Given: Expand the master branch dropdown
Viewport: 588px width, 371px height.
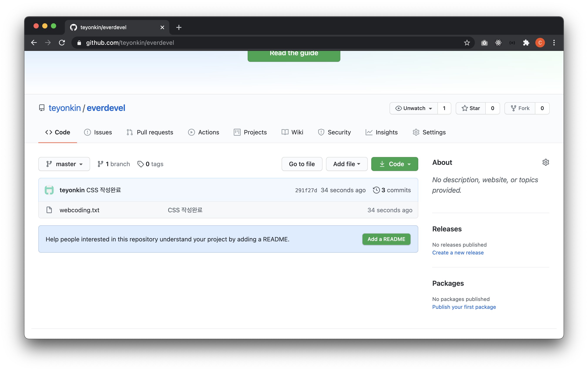Looking at the screenshot, I should pos(64,164).
